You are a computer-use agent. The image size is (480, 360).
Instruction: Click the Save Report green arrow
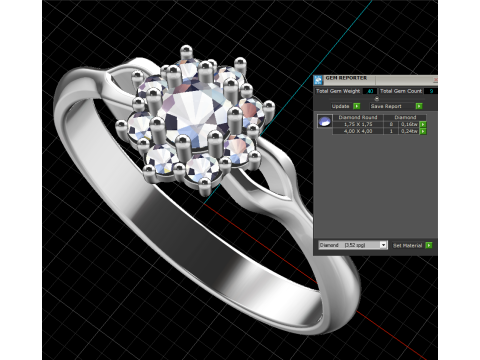point(419,106)
